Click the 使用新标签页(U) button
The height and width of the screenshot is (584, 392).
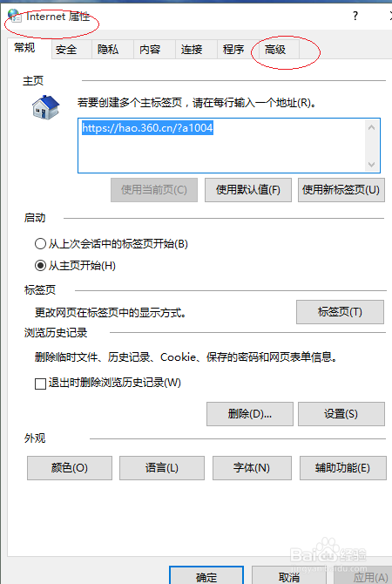[x=341, y=190]
